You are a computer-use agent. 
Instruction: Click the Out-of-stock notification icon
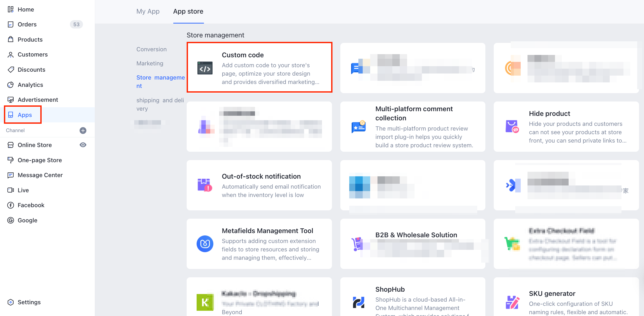click(x=205, y=185)
